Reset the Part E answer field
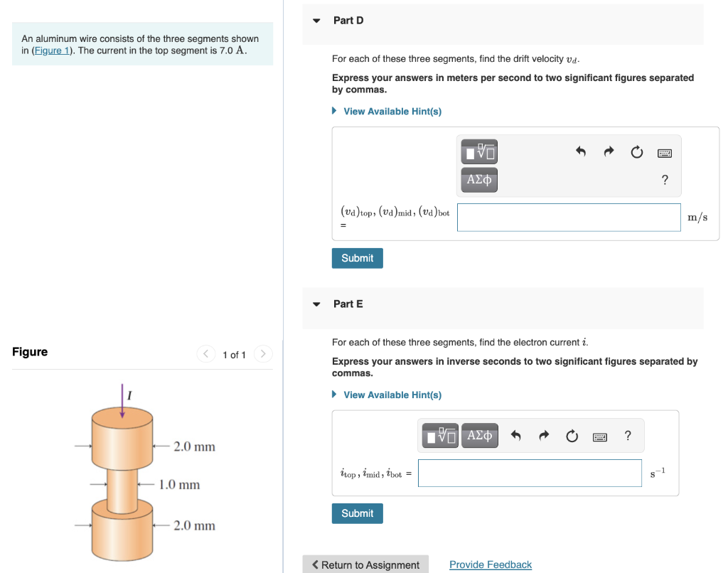 [572, 436]
